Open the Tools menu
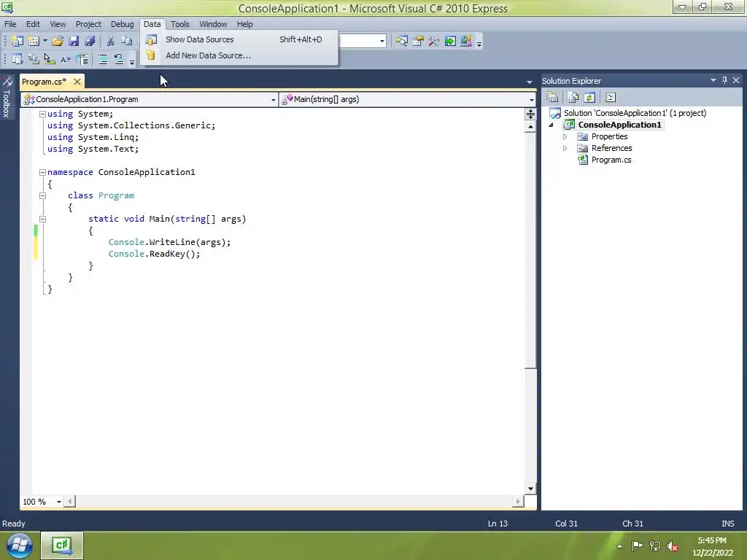Screen dimensions: 747x560 click(179, 24)
